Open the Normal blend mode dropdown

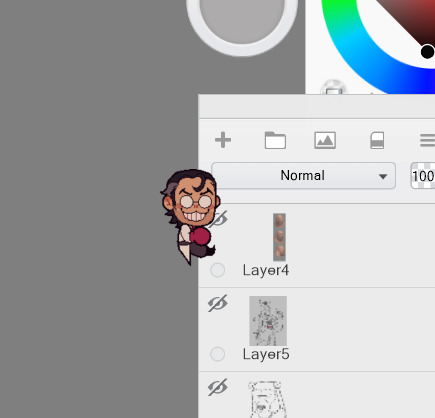coord(304,176)
